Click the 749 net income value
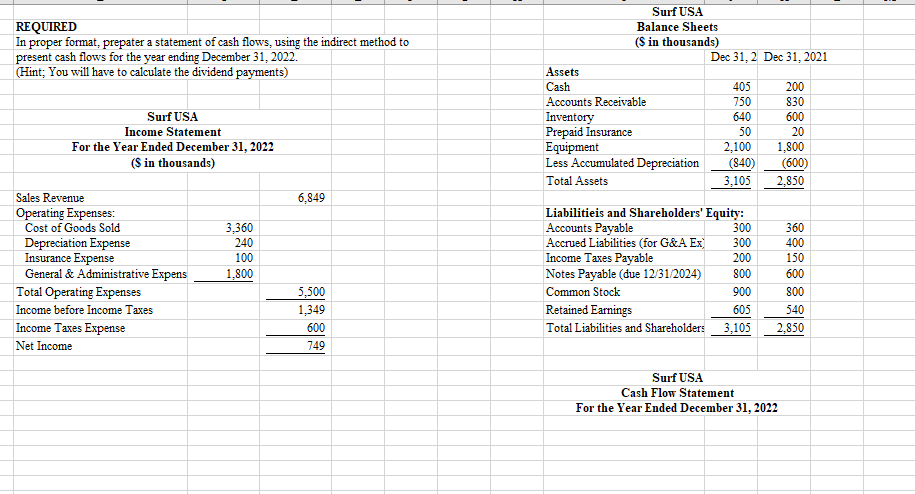 click(x=316, y=346)
